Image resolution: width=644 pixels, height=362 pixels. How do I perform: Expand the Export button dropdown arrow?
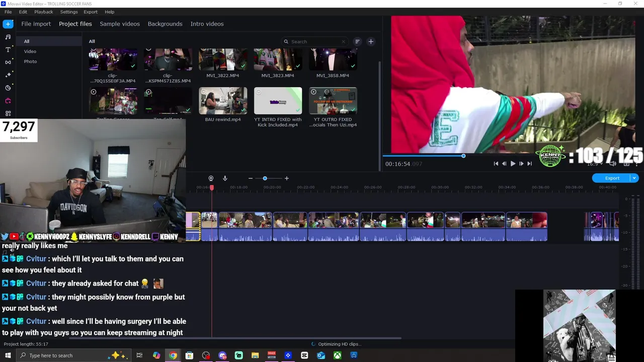[634, 178]
